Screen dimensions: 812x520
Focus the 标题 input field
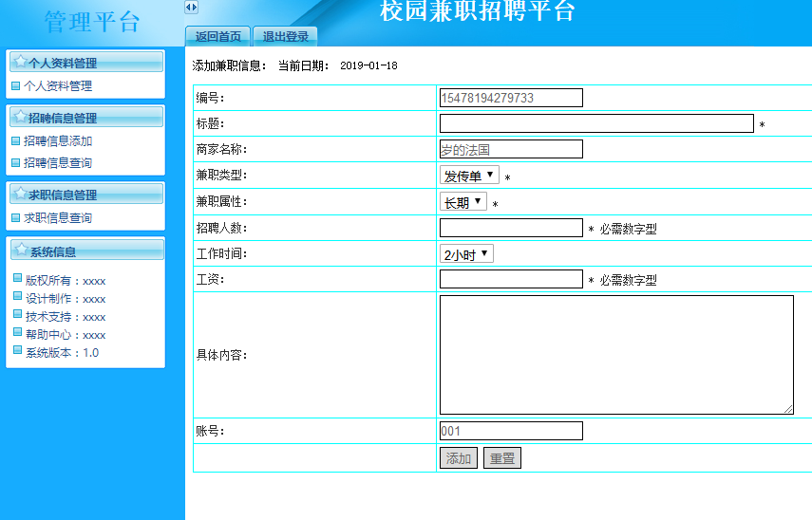pyautogui.click(x=596, y=123)
